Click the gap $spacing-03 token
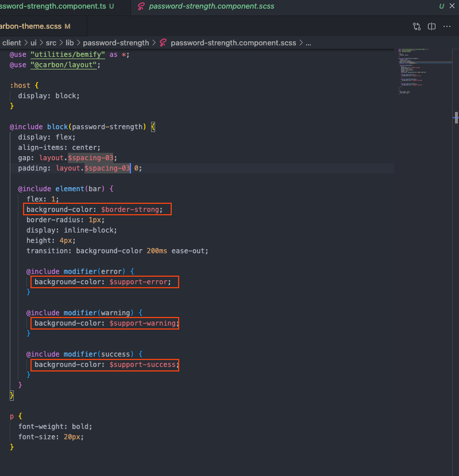459x476 pixels. (91, 158)
